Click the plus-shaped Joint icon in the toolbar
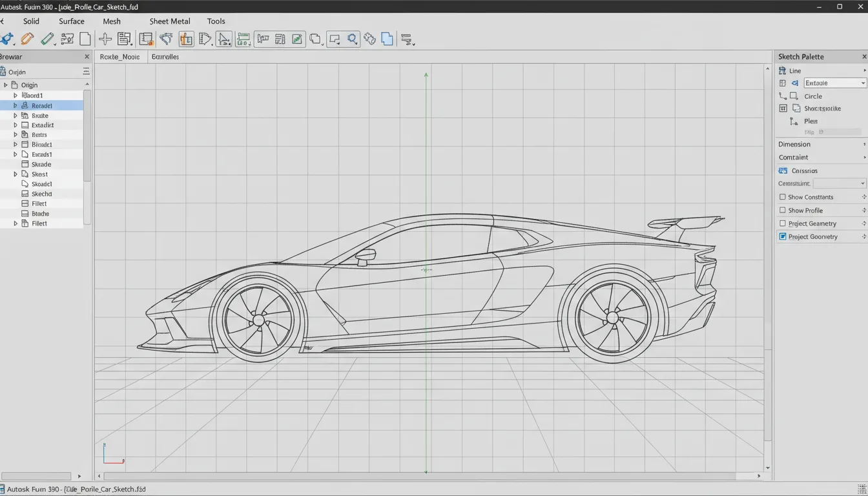The width and height of the screenshot is (868, 496). point(105,39)
